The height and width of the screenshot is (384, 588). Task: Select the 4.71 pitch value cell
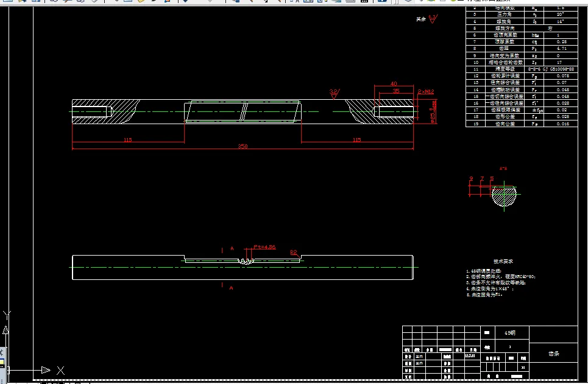click(x=561, y=48)
